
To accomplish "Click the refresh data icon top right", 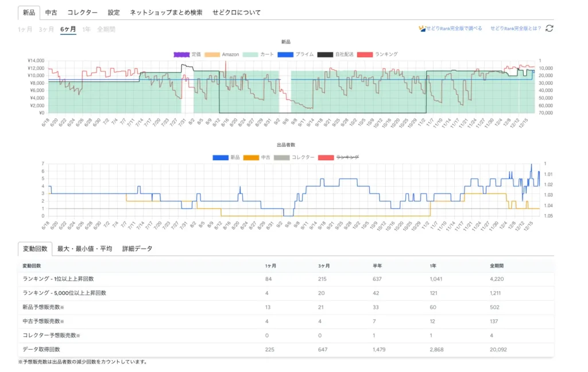I will pos(550,28).
